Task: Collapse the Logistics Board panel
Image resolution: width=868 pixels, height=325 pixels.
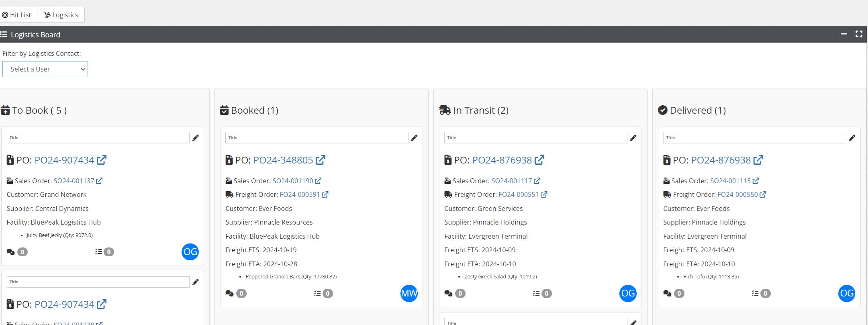Action: coord(844,34)
